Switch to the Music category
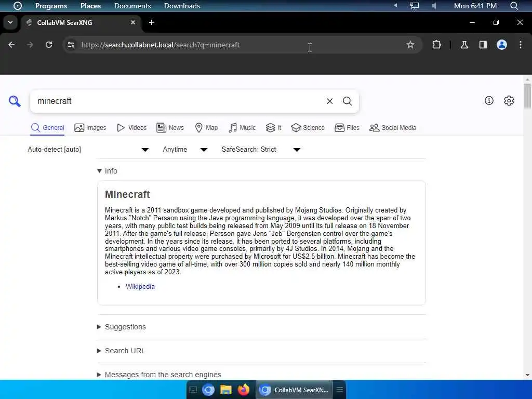This screenshot has width=532, height=399. (242, 128)
